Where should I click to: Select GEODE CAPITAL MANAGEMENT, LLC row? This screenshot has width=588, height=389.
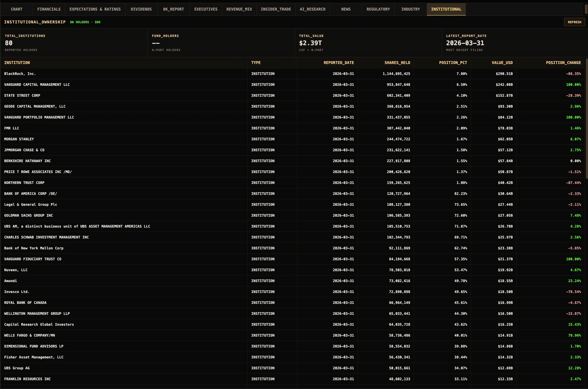point(293,106)
